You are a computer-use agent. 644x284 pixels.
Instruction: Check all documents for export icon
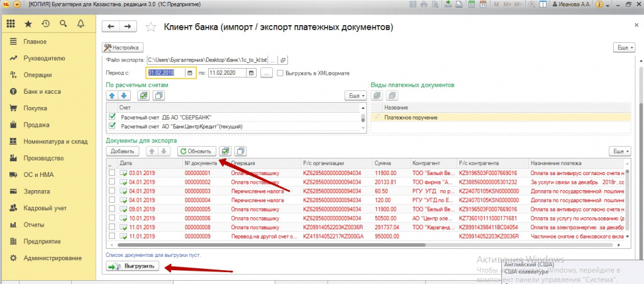(226, 151)
